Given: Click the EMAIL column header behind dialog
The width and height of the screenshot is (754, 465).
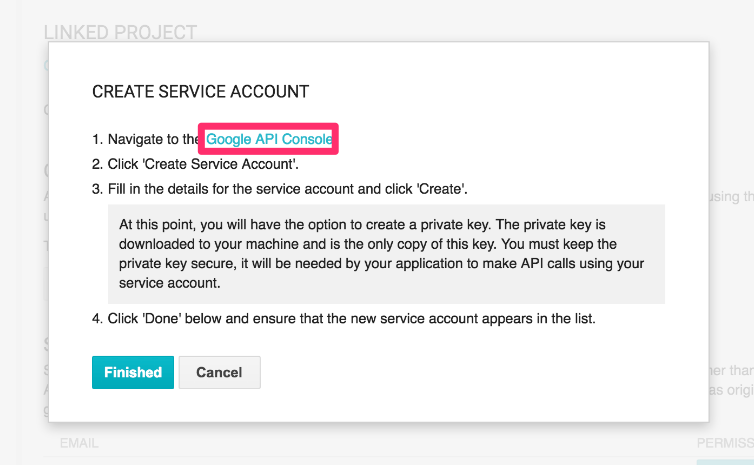Looking at the screenshot, I should click(x=79, y=442).
